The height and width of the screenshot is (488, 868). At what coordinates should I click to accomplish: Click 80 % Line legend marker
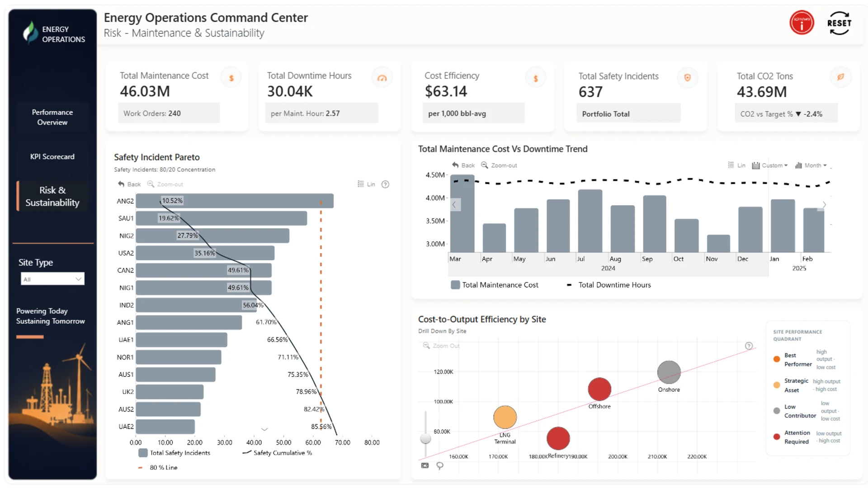tap(140, 468)
